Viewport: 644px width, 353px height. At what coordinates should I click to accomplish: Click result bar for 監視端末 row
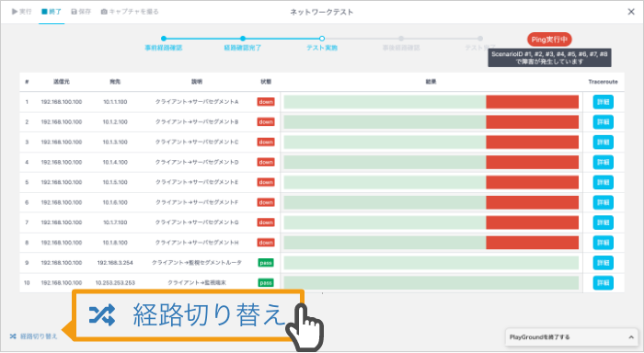click(431, 283)
